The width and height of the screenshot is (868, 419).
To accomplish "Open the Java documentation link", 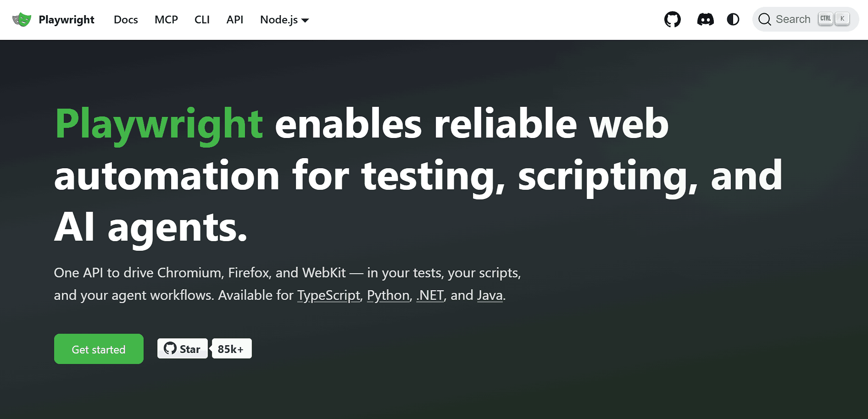I will coord(489,295).
